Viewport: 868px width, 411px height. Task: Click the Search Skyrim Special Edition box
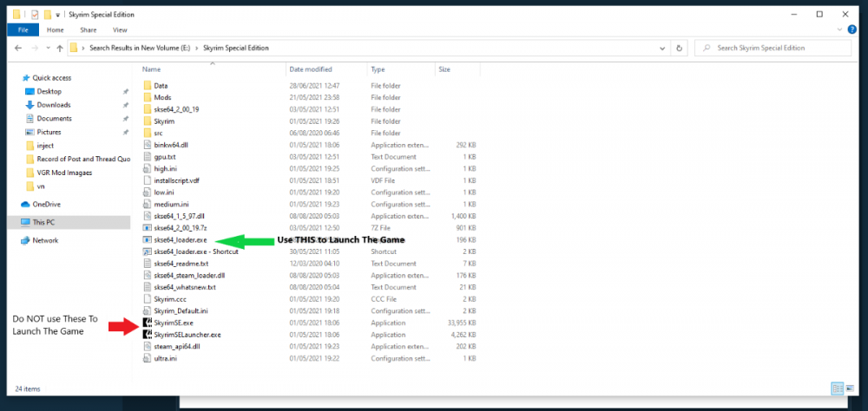(x=773, y=49)
